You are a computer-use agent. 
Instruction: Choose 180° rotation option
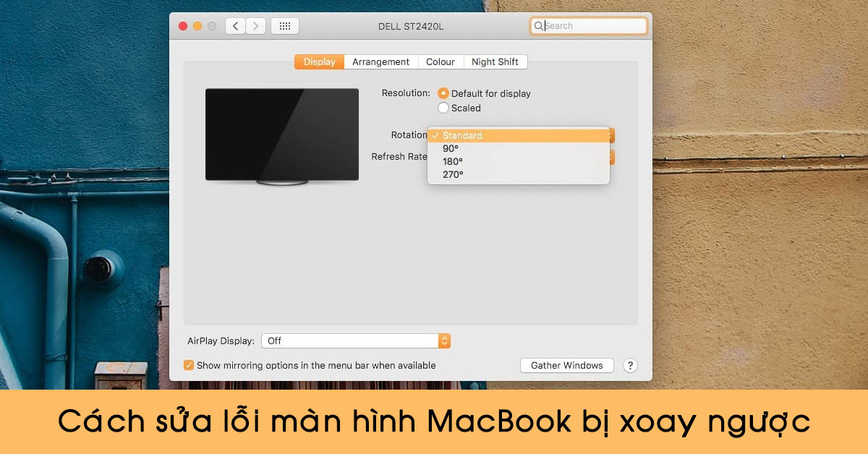click(519, 161)
